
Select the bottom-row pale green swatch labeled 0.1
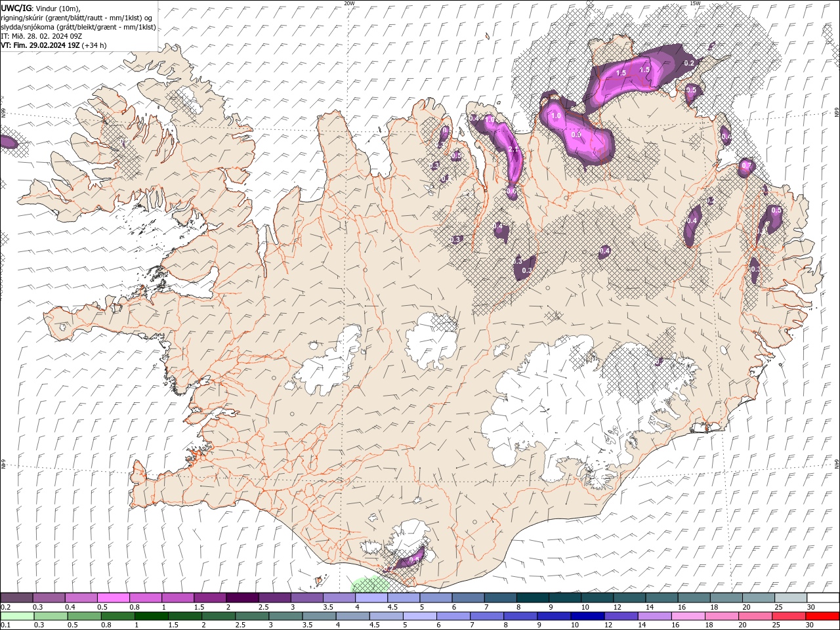(17, 616)
